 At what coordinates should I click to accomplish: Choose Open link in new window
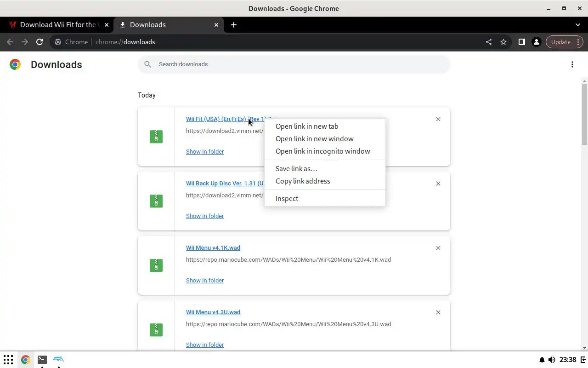tap(325, 139)
